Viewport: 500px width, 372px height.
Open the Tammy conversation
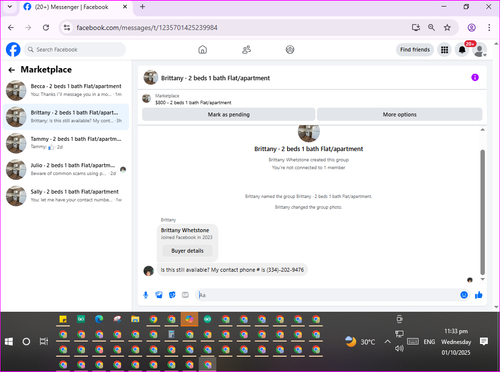tap(66, 143)
